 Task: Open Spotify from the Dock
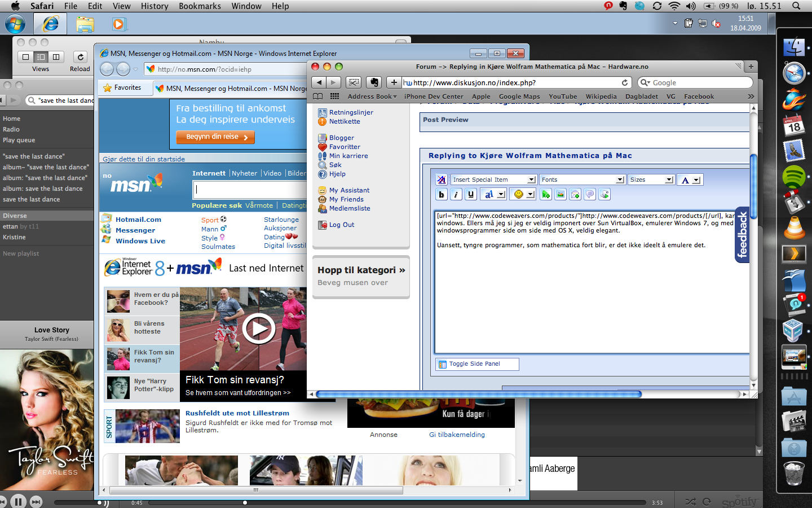coord(794,177)
